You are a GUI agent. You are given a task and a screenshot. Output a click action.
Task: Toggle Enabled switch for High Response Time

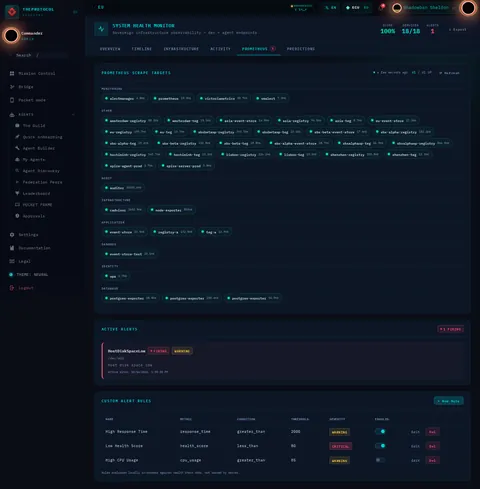point(380,432)
